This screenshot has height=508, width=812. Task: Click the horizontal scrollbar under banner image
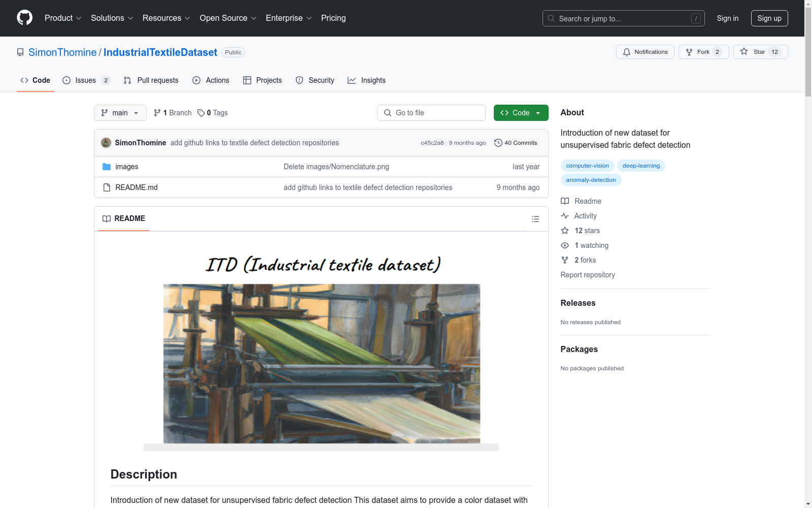pos(321,448)
